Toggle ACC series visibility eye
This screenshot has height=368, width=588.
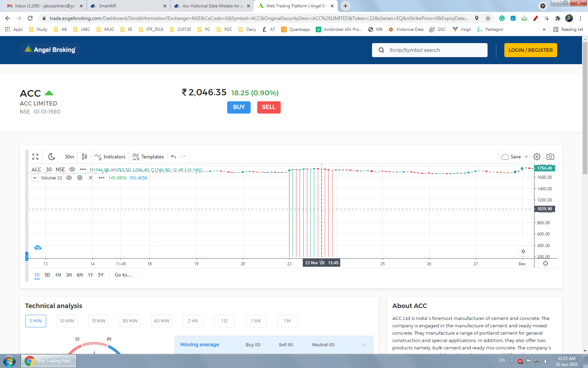(x=72, y=169)
